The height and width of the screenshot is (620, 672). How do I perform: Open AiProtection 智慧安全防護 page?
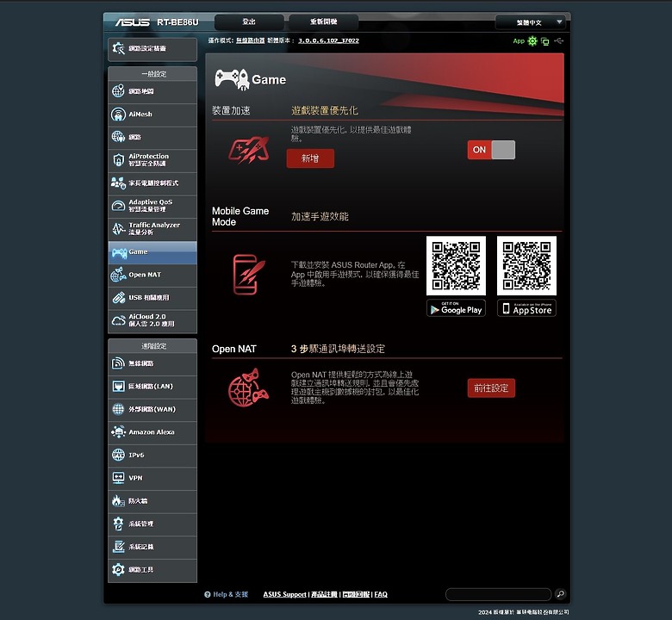pos(152,160)
